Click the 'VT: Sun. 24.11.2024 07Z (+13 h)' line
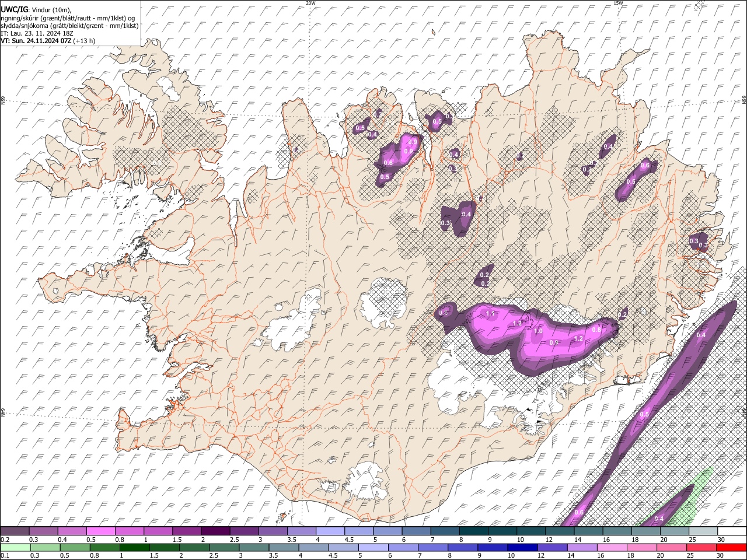 (48, 41)
